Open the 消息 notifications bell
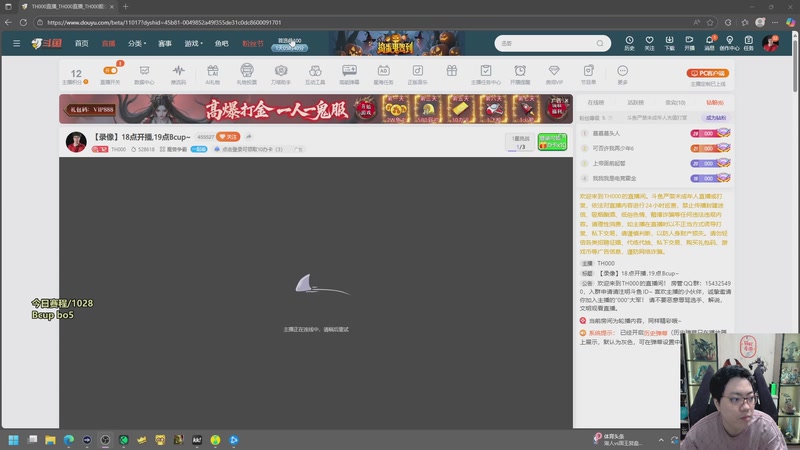The image size is (800, 450). coord(709,43)
